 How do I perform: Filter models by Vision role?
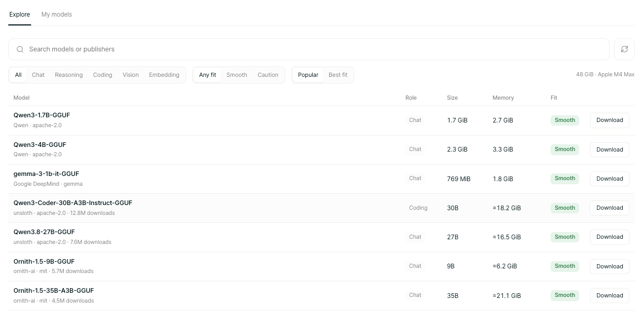click(131, 75)
